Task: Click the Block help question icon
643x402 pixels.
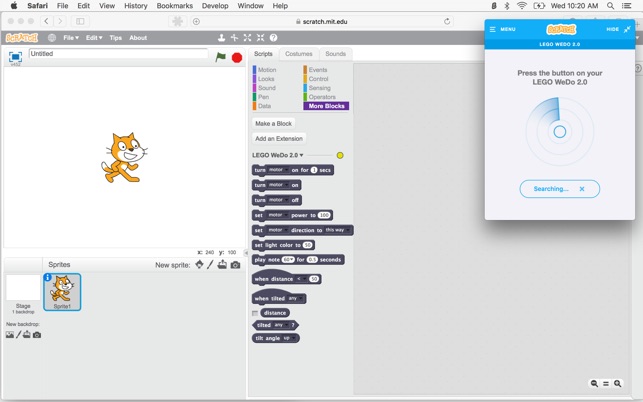Action: [274, 38]
